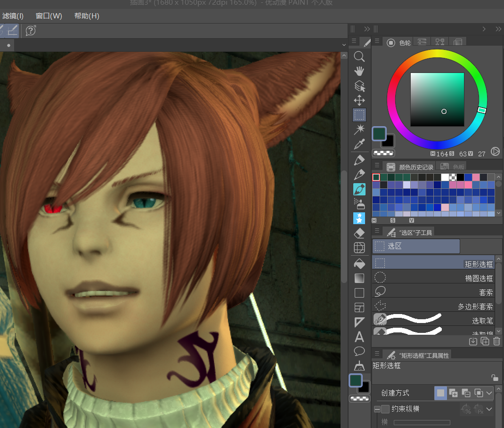Set creation mode to intersect selection
Viewport: 504px width, 428px height.
(x=478, y=393)
